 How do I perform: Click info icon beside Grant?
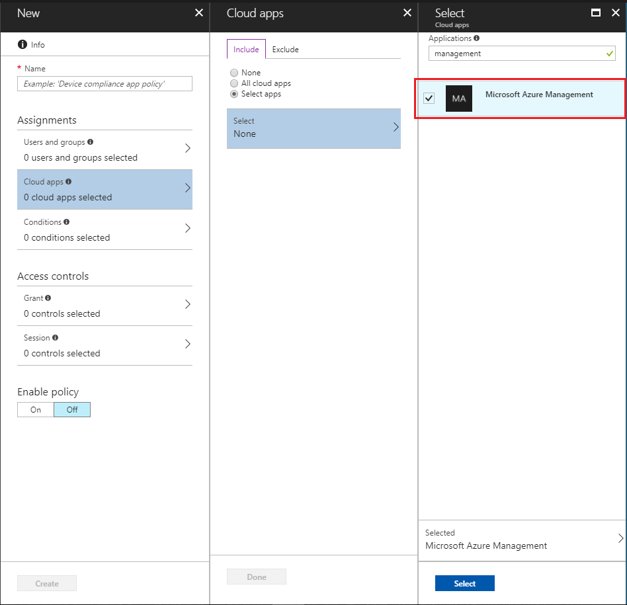[x=47, y=298]
